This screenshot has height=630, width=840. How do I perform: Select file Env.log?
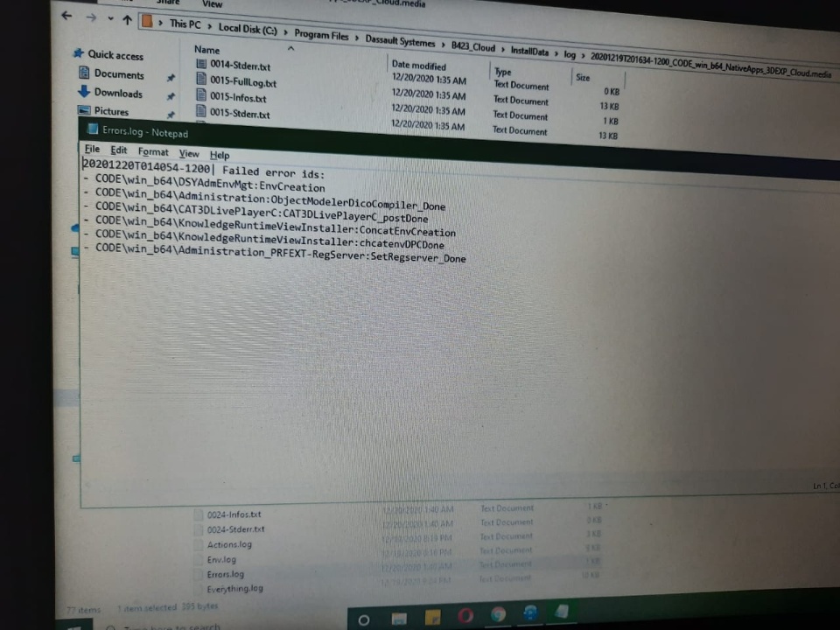[x=221, y=559]
